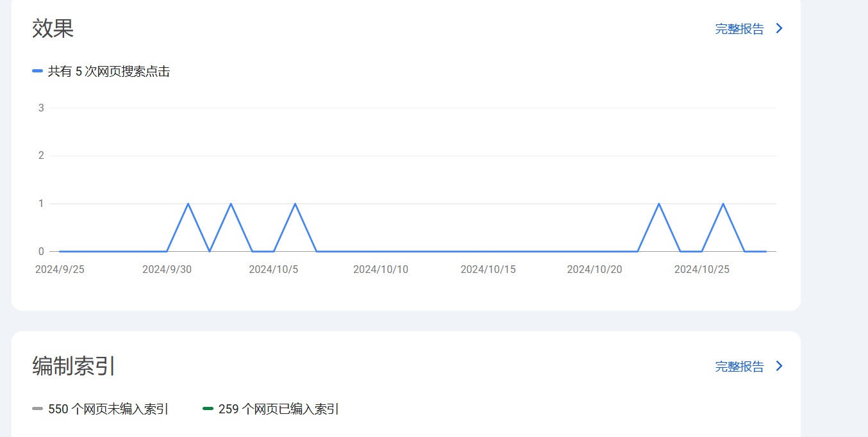Click the 2024/9/25 date label on the axis

(60, 270)
